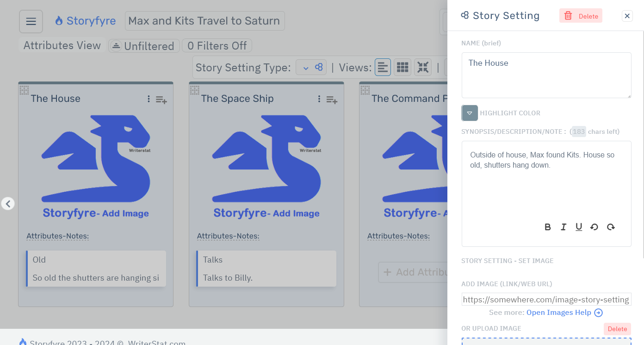Undo changes in the description editor
Image resolution: width=644 pixels, height=345 pixels.
pyautogui.click(x=594, y=227)
